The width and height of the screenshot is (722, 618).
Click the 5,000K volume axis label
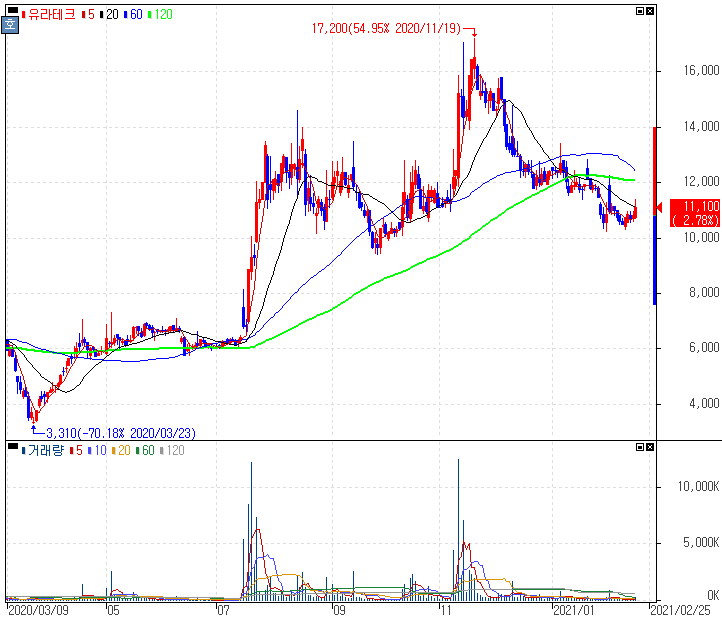pyautogui.click(x=701, y=542)
